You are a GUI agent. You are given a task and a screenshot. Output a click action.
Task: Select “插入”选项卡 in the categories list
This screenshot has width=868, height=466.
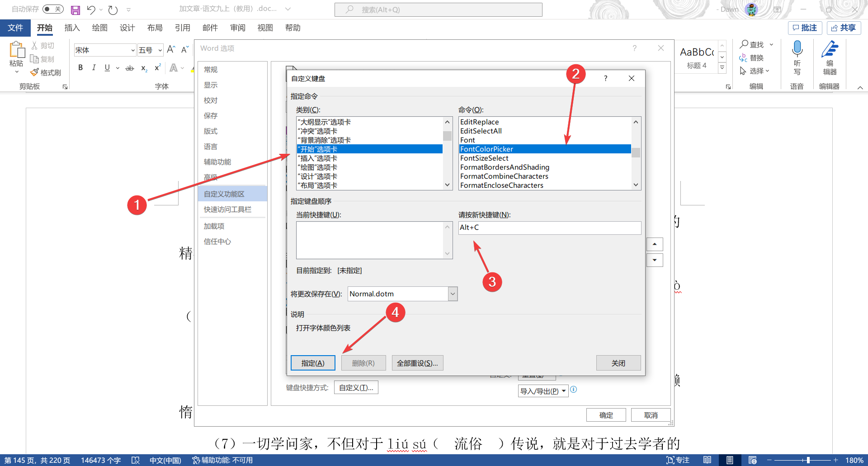pos(370,158)
